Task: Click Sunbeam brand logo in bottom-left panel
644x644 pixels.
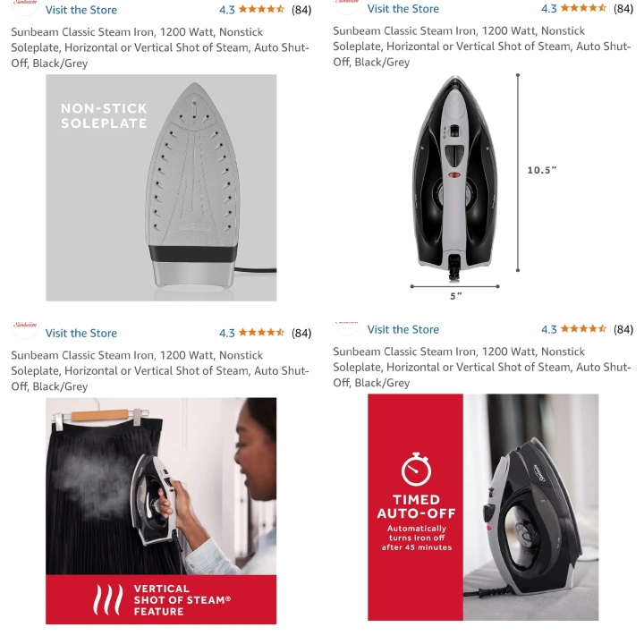Action: click(25, 327)
